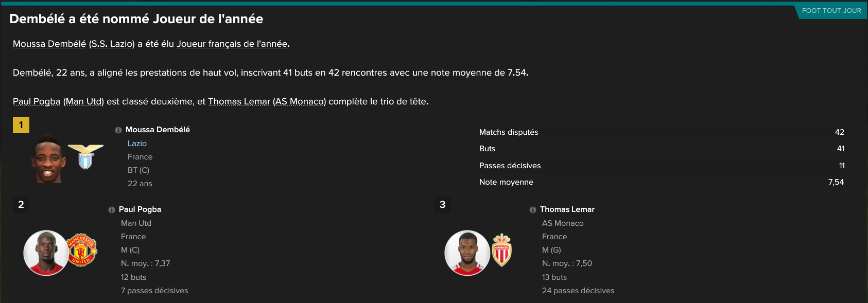Screen dimensions: 868x303
Task: Follow the S.S. Lazio hyperlink
Action: pos(112,44)
